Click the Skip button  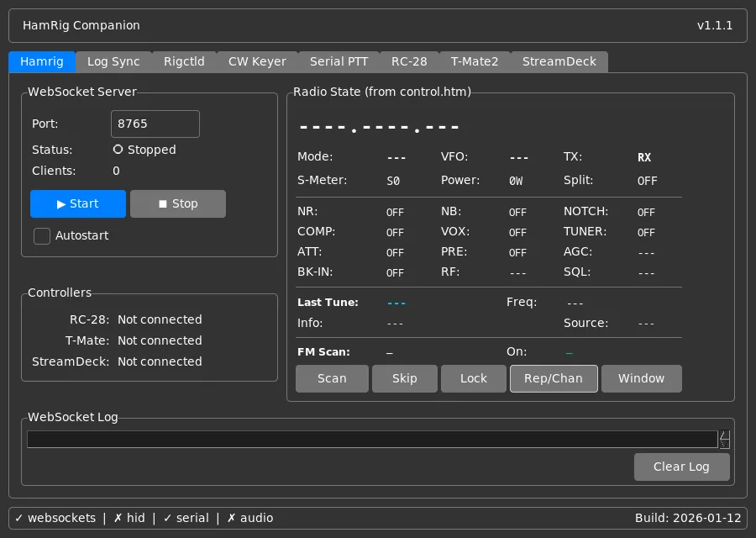405,379
